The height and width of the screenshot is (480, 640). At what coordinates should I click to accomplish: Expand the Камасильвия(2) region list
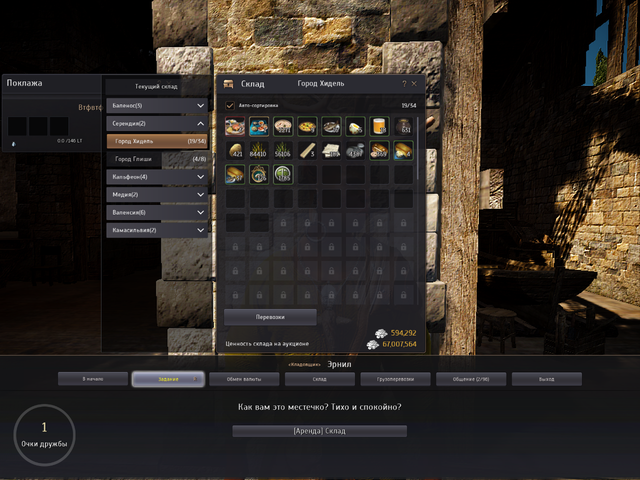[157, 230]
